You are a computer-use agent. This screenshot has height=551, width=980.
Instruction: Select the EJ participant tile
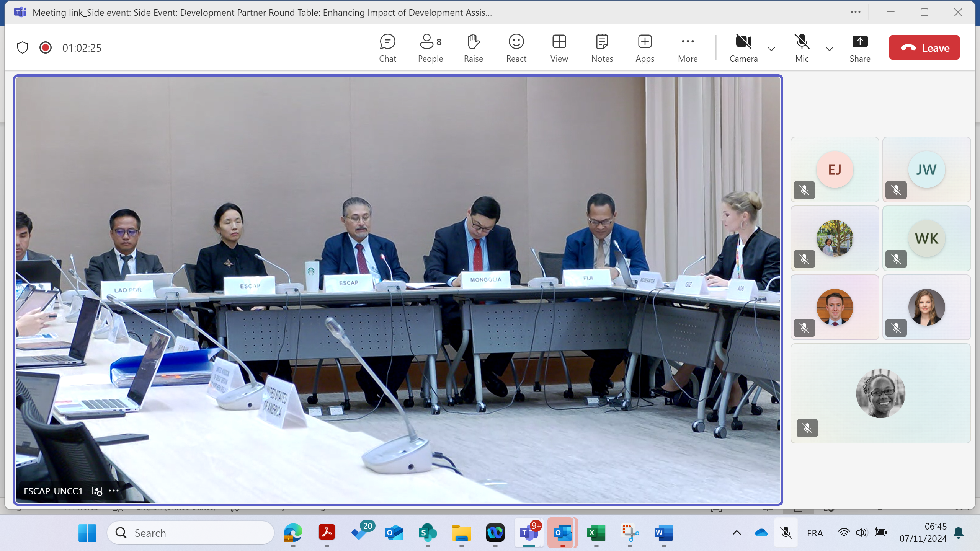coord(835,170)
